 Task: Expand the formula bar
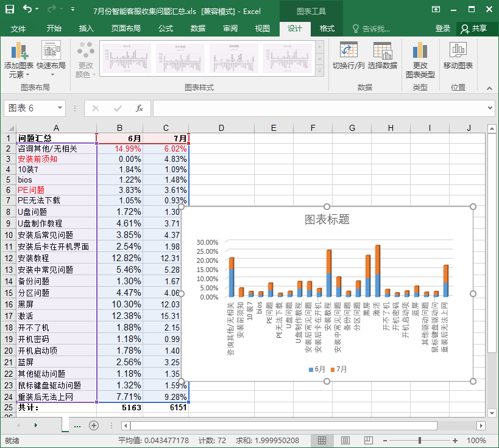[x=490, y=108]
